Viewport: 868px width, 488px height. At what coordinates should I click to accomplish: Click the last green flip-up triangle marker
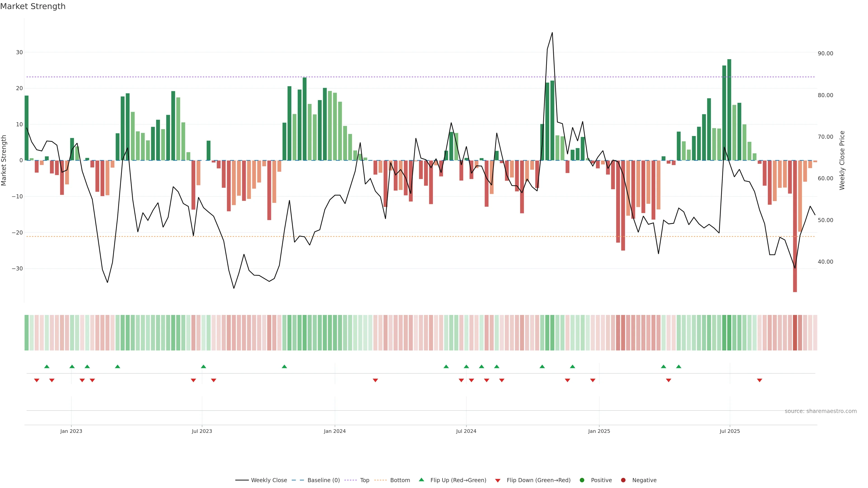click(679, 366)
